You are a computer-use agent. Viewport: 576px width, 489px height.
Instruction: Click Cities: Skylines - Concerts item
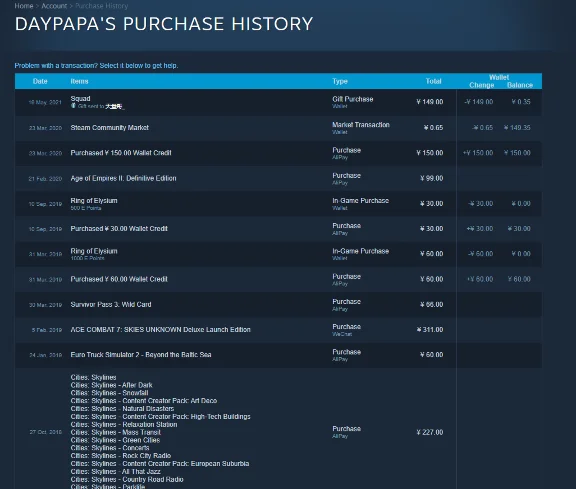110,448
